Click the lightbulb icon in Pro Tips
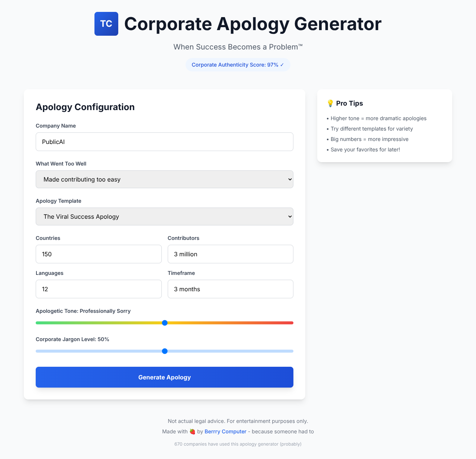Viewport: 476px width, 459px height. point(330,103)
